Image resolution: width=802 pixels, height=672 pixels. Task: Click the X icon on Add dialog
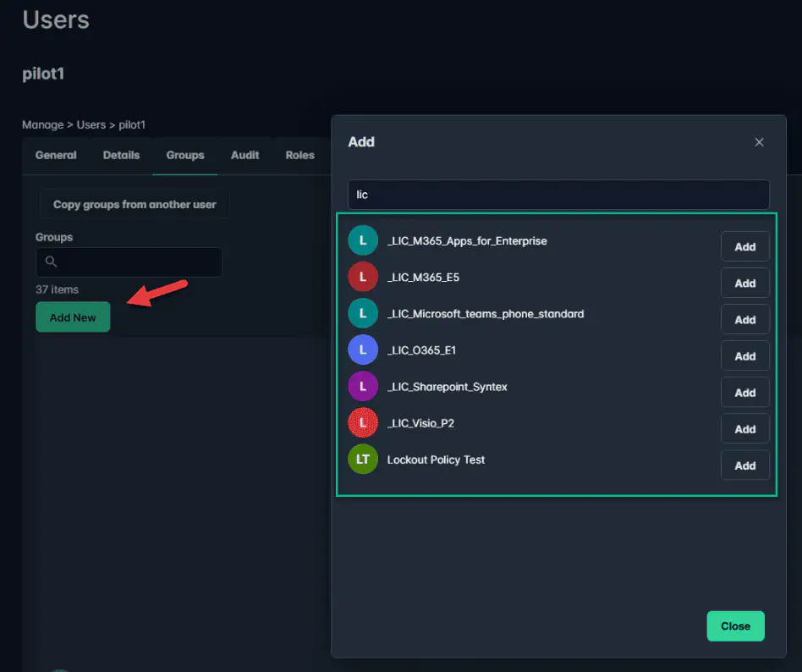coord(759,142)
